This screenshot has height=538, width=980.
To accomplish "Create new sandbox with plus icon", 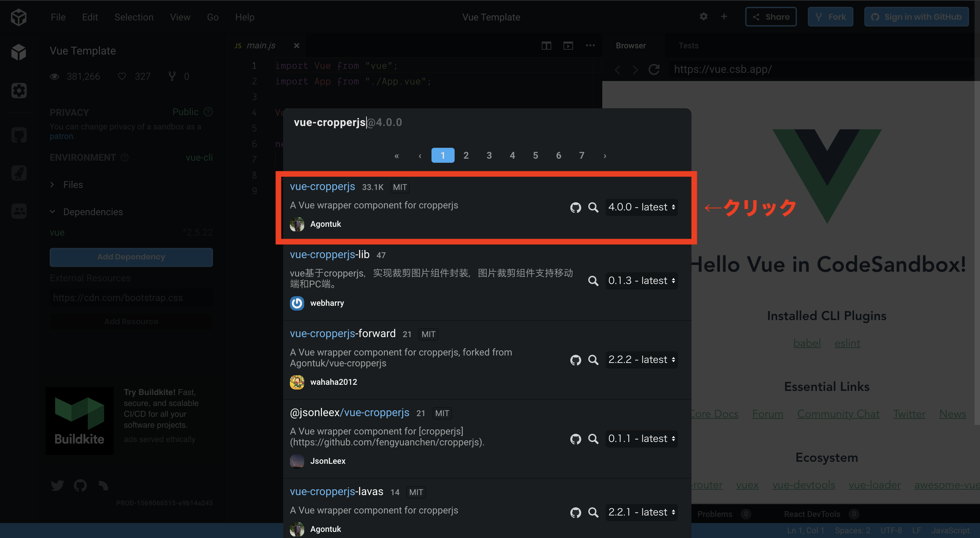I will point(723,16).
